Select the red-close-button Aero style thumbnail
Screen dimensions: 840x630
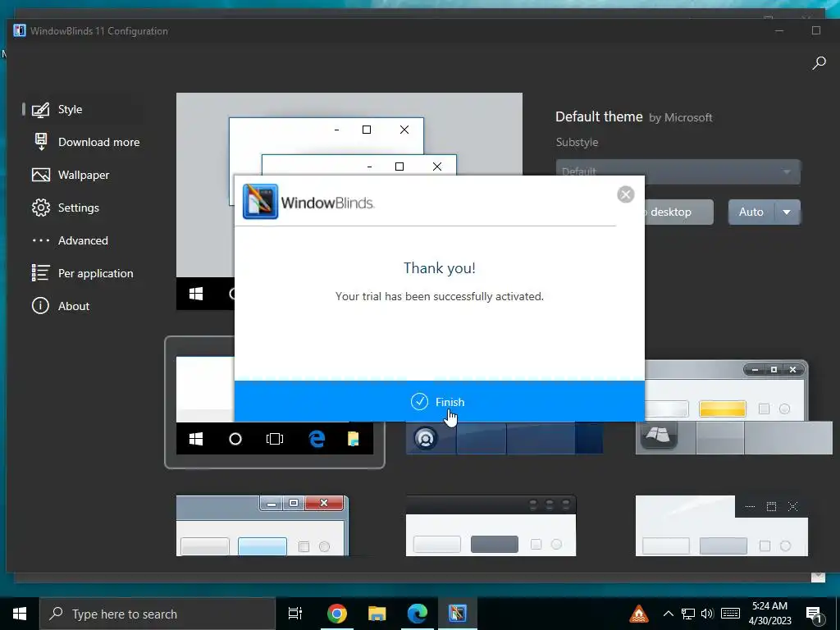[262, 526]
